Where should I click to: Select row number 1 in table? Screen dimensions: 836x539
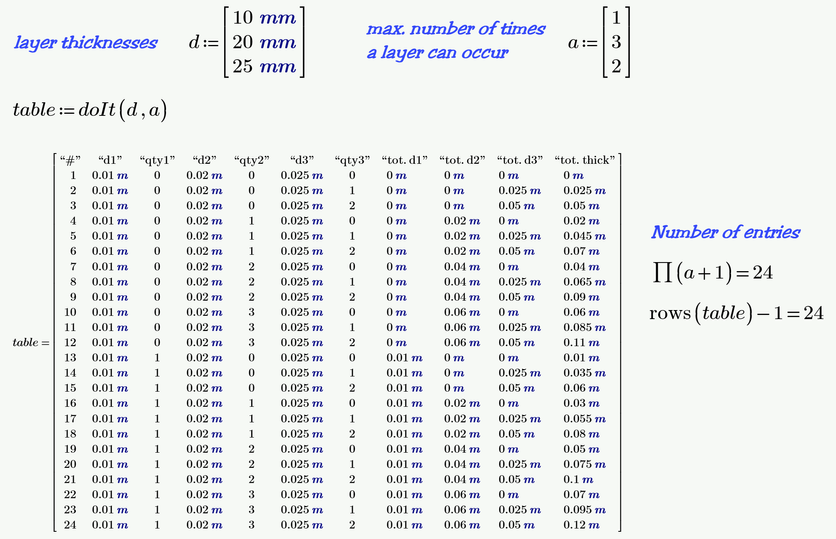pos(73,175)
